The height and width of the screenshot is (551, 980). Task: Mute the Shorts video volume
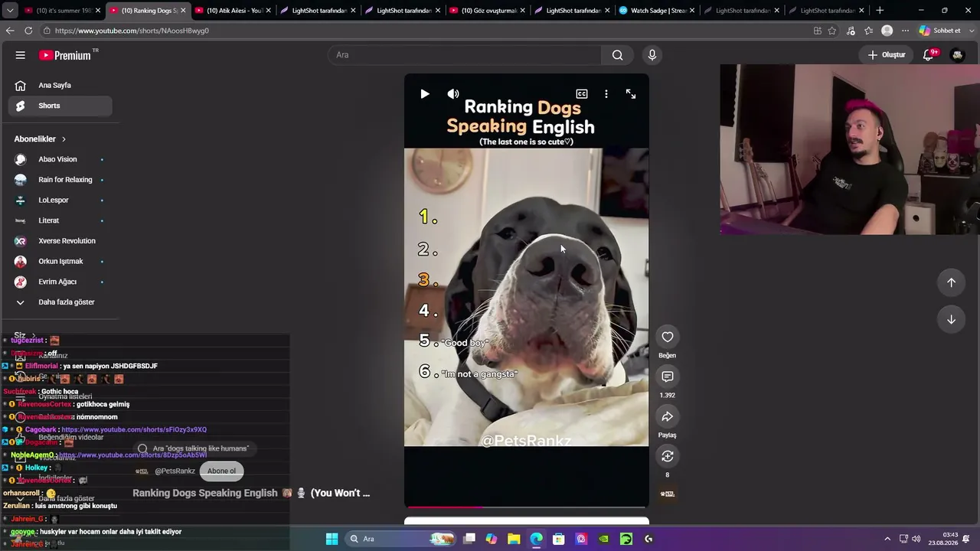453,94
